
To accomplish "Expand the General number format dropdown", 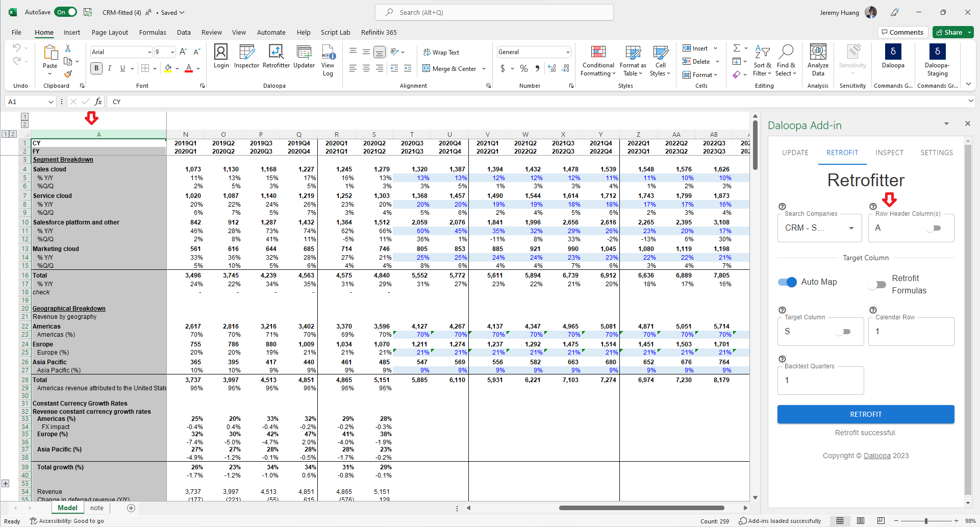I will pos(567,52).
